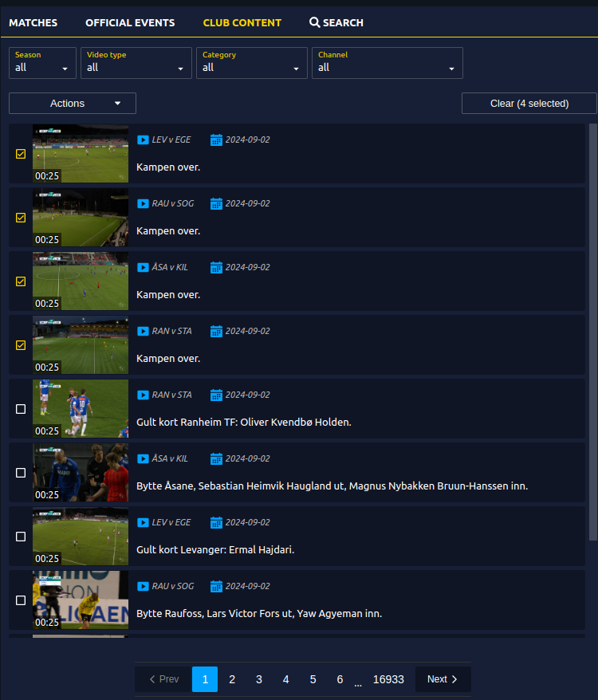The image size is (598, 700).
Task: Click play icon in Bytte Åsane row
Action: [x=143, y=459]
